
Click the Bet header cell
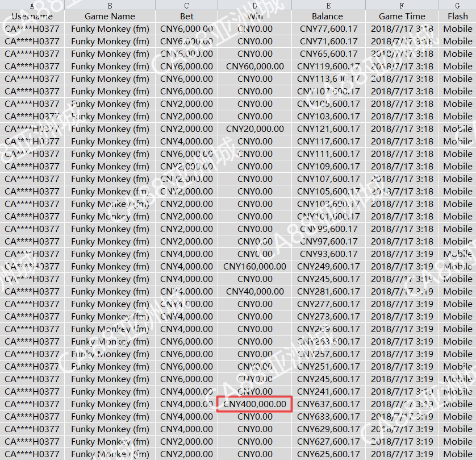click(x=186, y=16)
